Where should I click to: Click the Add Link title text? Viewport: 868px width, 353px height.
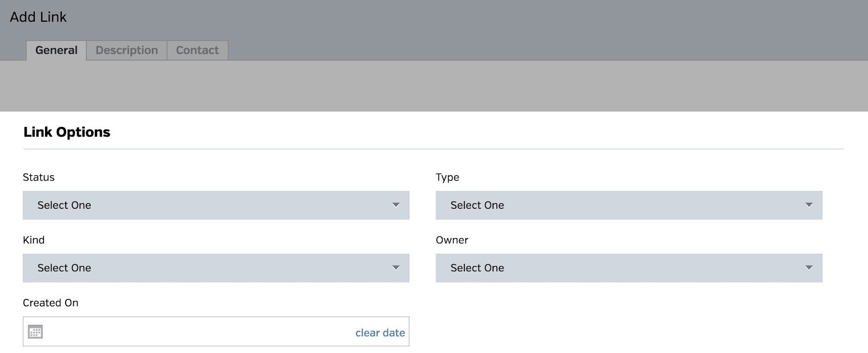tap(38, 17)
